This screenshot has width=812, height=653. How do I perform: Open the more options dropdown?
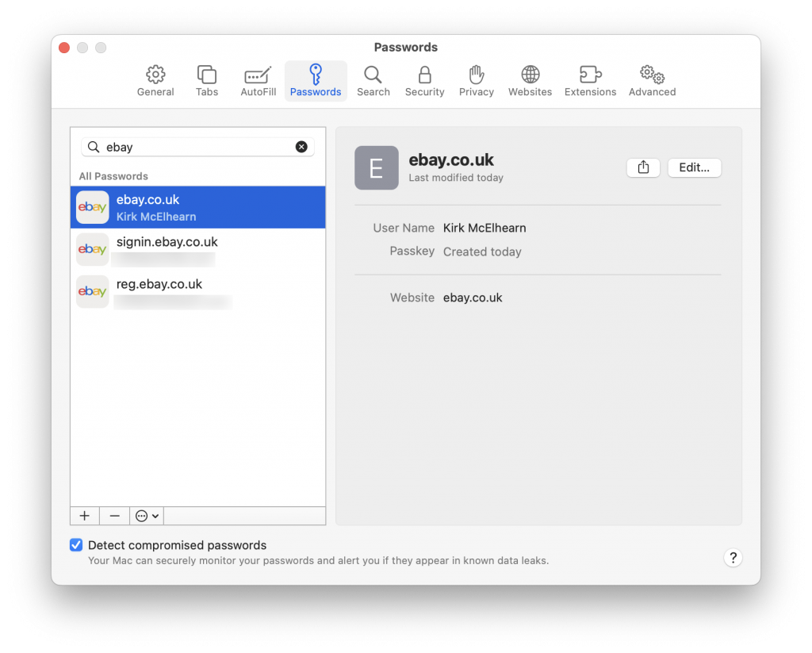coord(146,516)
